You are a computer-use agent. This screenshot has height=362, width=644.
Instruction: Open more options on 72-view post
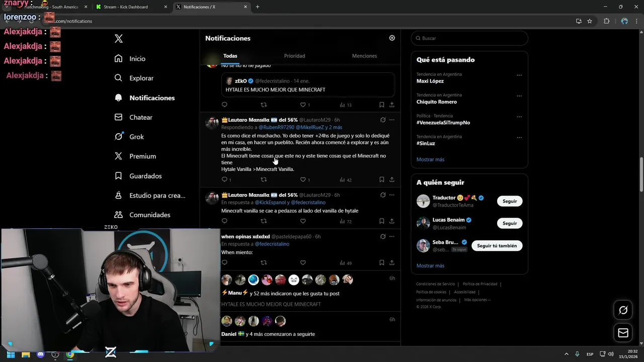[392, 195]
